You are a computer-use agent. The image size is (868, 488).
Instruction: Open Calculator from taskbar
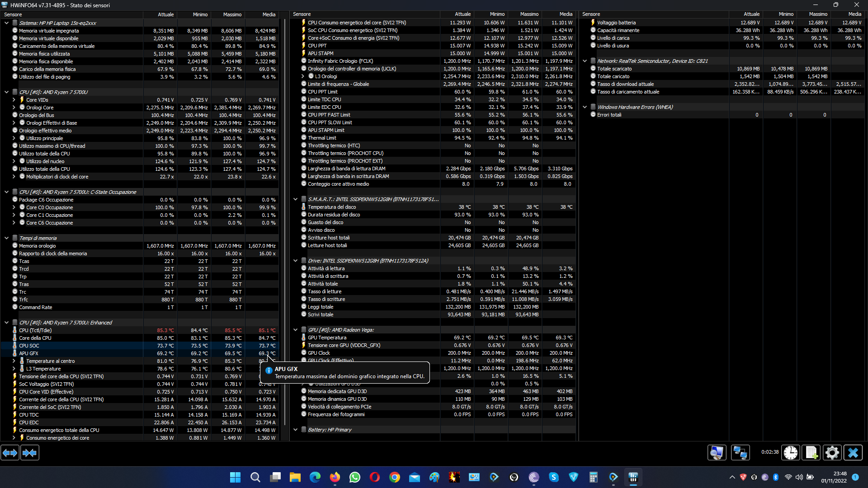(x=594, y=477)
